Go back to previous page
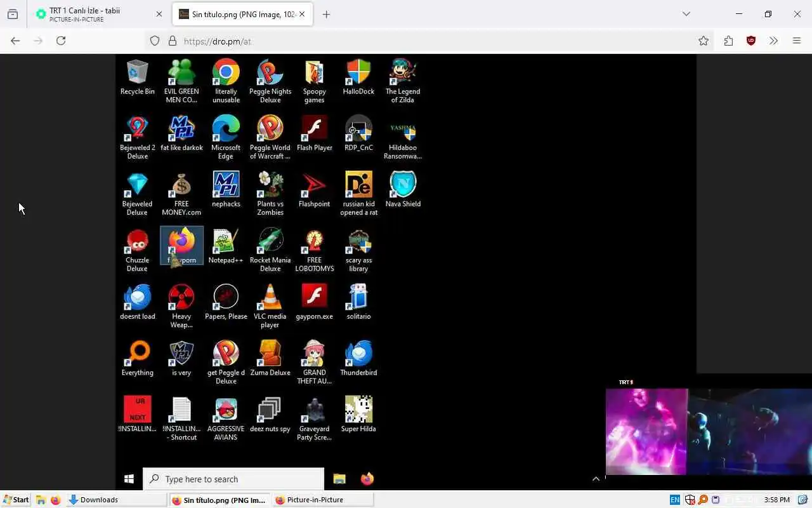The height and width of the screenshot is (508, 812). pos(15,41)
